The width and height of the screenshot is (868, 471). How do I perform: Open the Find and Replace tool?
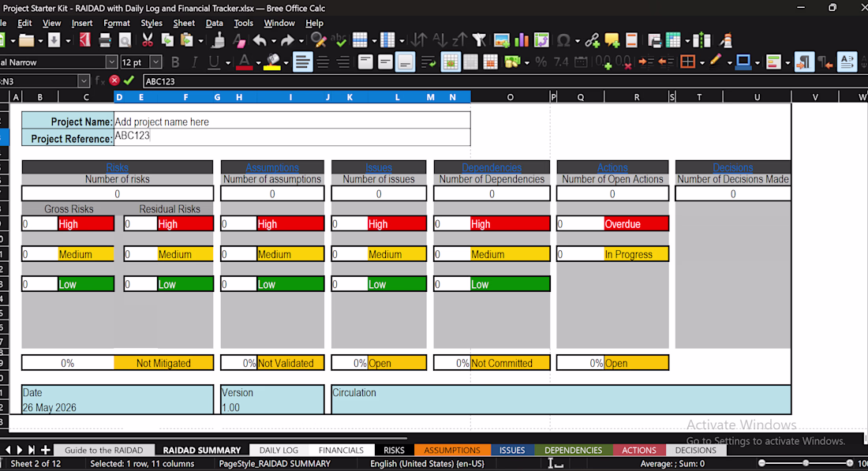[318, 40]
